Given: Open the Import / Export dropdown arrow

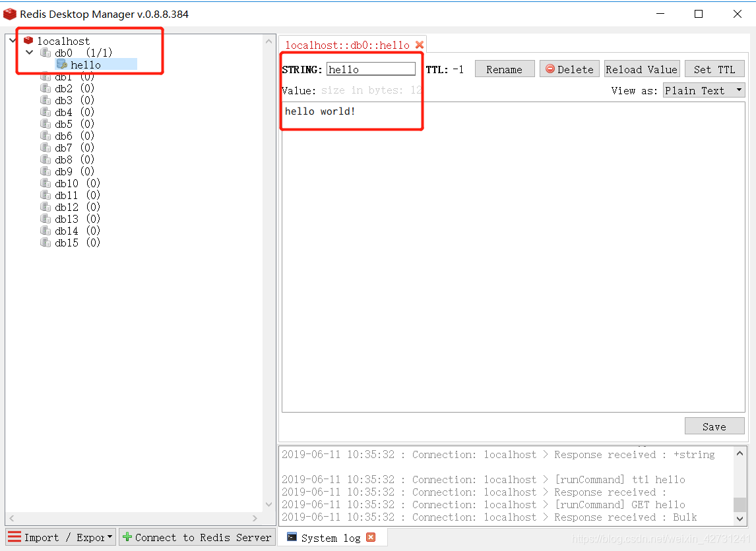Looking at the screenshot, I should click(x=110, y=536).
